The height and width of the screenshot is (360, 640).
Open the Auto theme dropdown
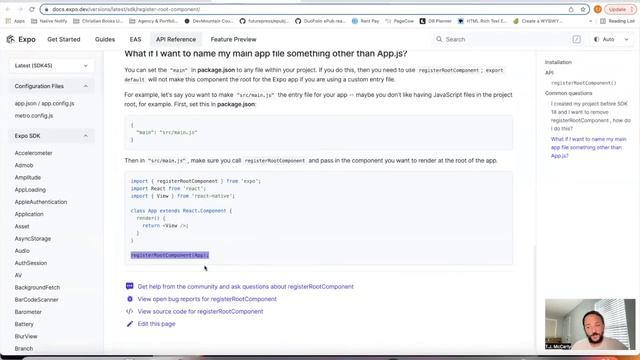pos(611,39)
